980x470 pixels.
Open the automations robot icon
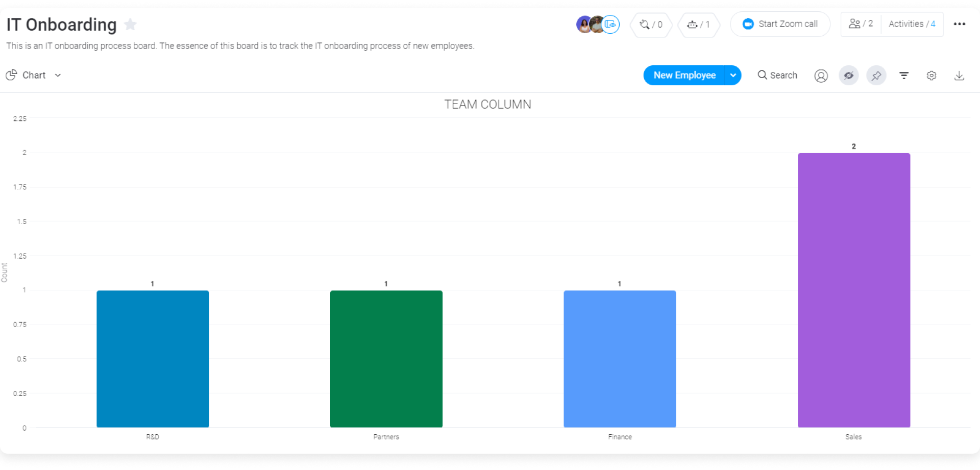click(x=699, y=24)
